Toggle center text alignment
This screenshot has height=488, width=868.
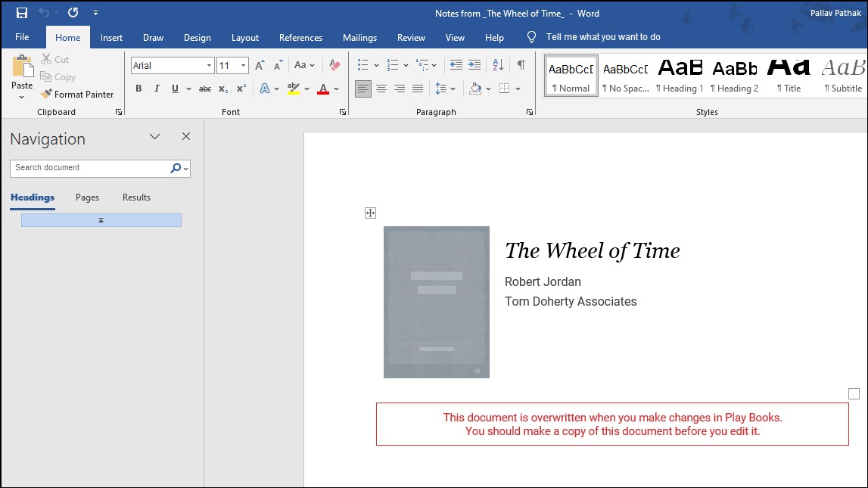click(381, 89)
